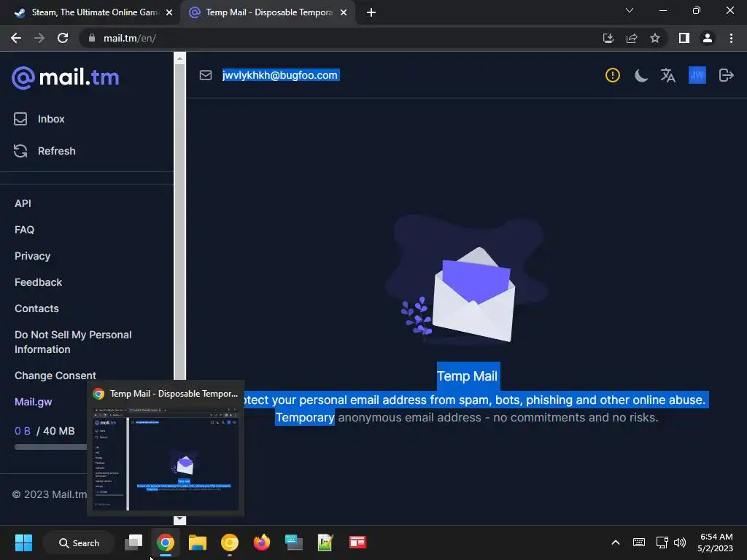Bookmark this page with the star icon
Screen dimensions: 747x560
[x=655, y=38]
